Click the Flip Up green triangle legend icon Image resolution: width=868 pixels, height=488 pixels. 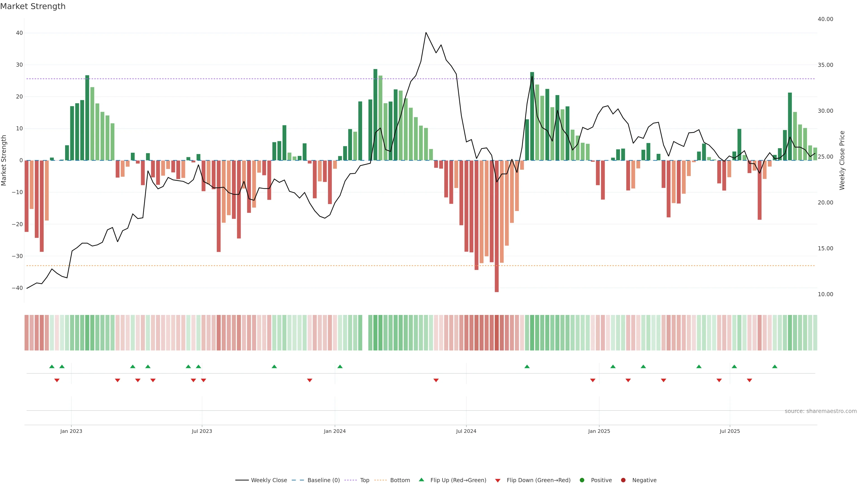[x=421, y=480]
